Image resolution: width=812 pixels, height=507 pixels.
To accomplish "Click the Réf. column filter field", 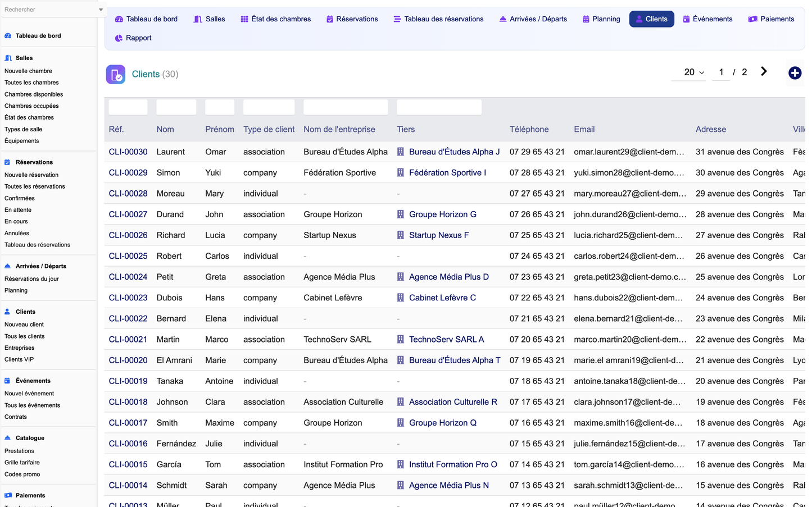I will point(128,107).
